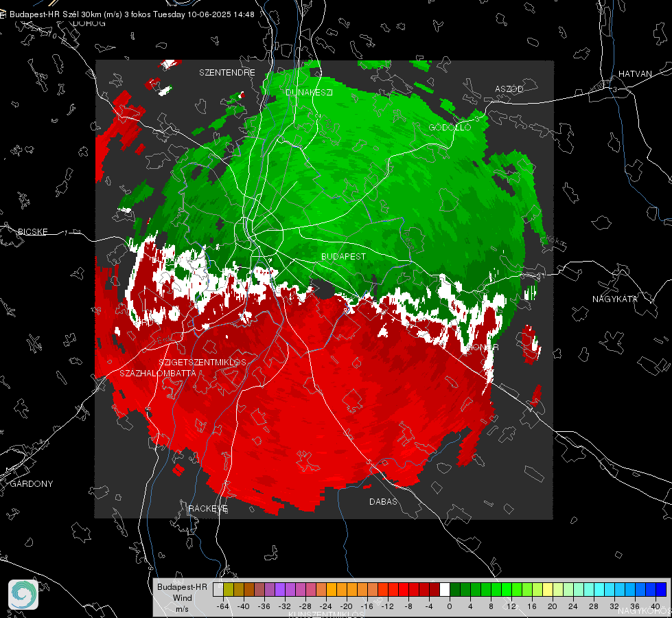Click the GÁRDONY town label
672x618 pixels.
point(32,484)
